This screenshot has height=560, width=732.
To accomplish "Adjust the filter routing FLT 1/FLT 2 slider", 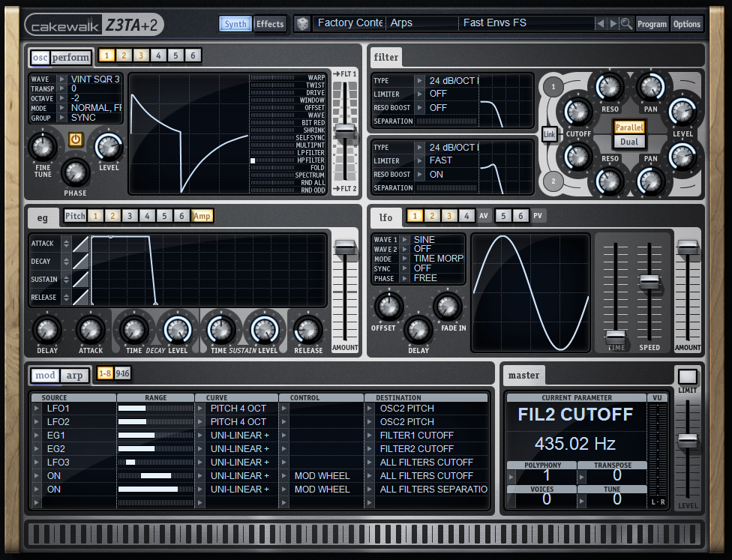I will (345, 131).
